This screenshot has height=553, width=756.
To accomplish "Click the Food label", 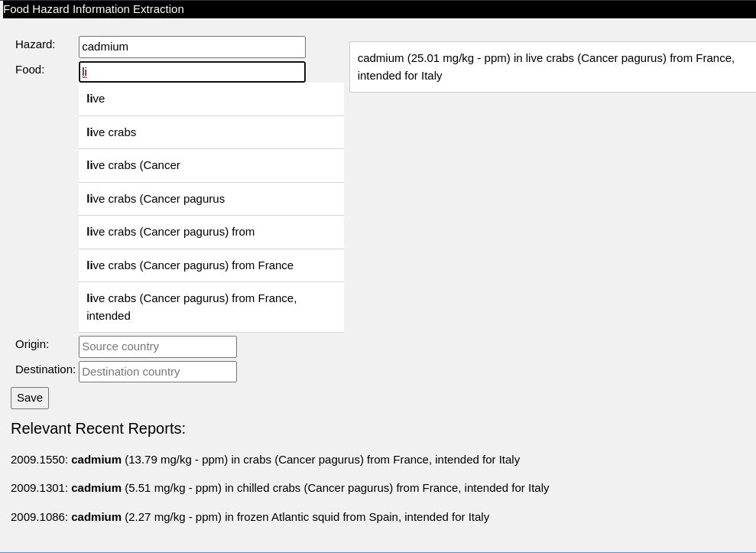I will click(30, 70).
